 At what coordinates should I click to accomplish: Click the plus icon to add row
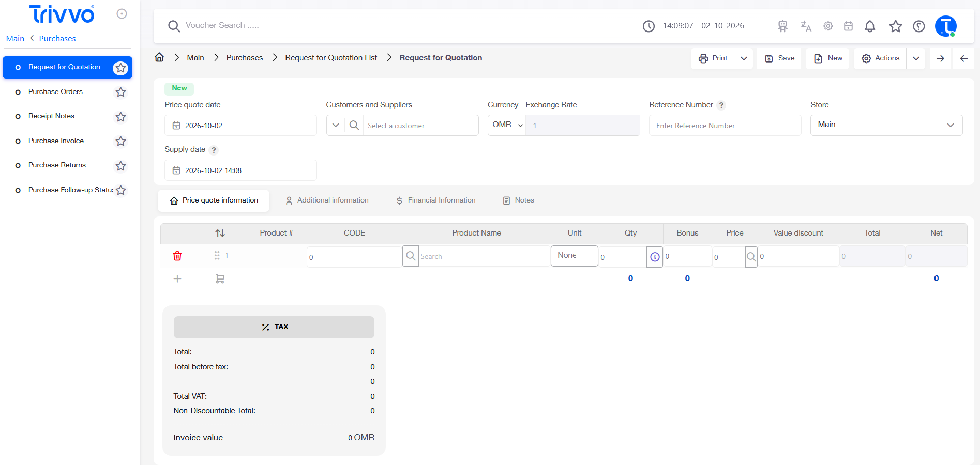click(x=177, y=278)
